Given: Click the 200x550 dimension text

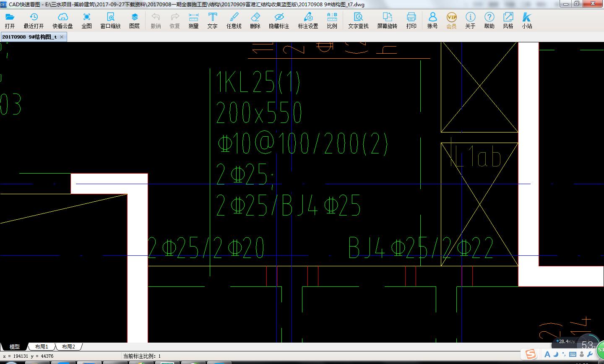Looking at the screenshot, I should (x=259, y=112).
